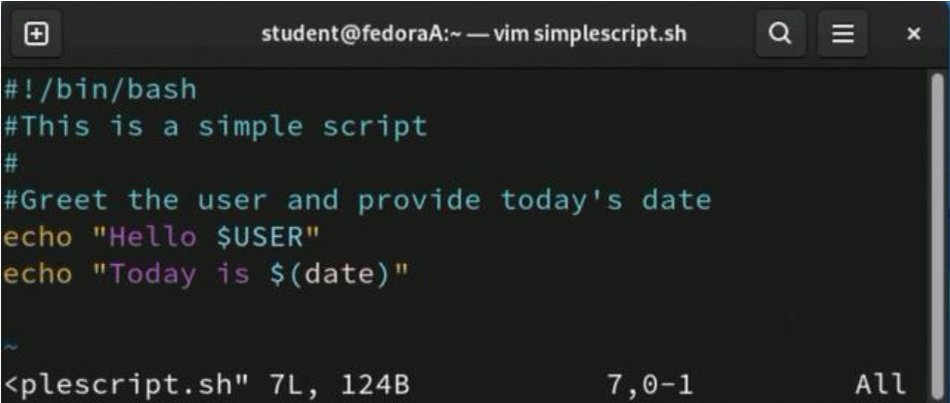Open the hamburger main menu
950x403 pixels.
point(842,34)
